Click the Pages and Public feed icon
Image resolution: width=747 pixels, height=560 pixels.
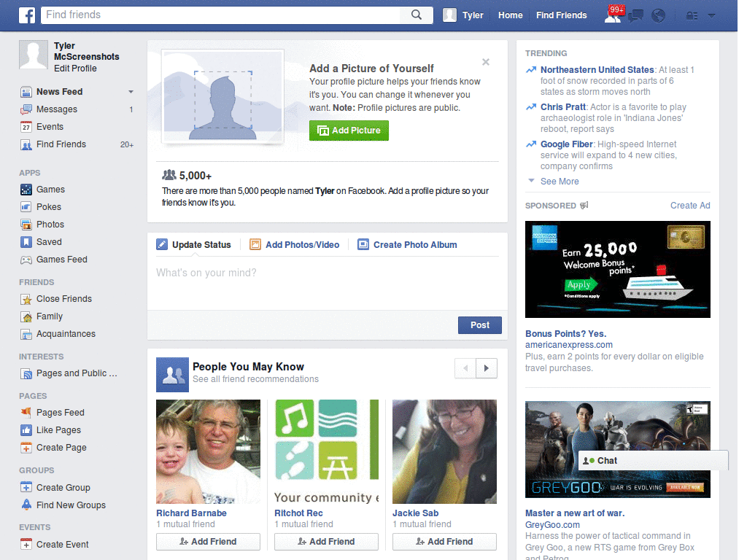26,374
